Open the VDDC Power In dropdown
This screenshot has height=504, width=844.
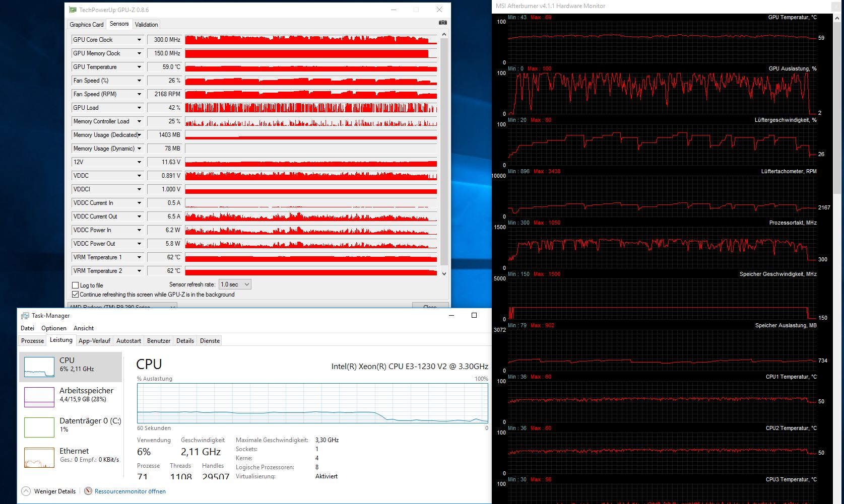[x=139, y=230]
